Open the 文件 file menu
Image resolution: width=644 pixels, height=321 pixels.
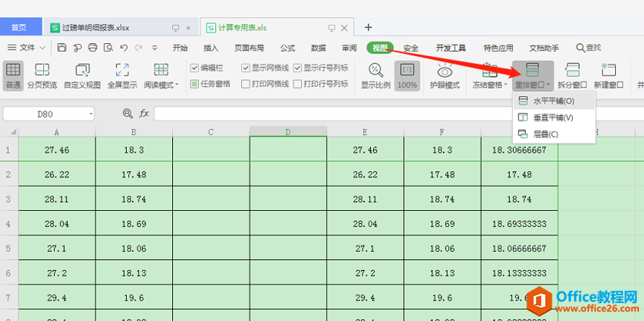tap(27, 48)
